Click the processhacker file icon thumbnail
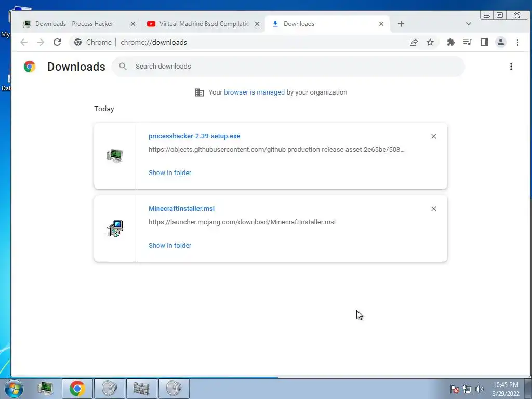This screenshot has width=532, height=399. point(115,156)
